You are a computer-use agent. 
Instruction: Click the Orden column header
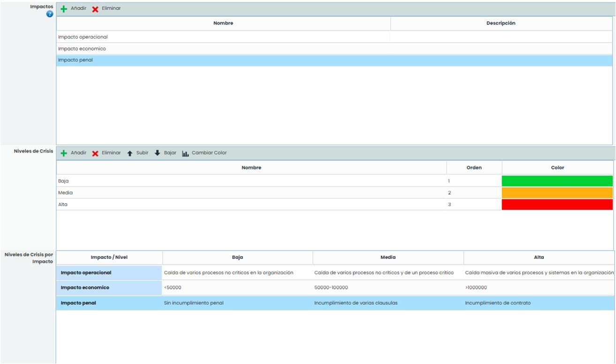474,168
